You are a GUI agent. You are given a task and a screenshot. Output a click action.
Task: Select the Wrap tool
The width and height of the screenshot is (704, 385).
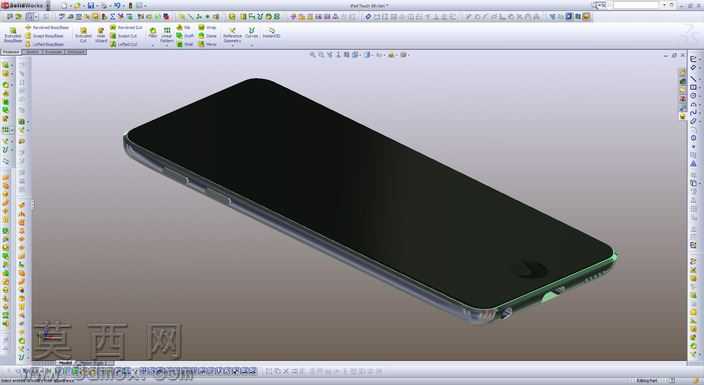207,27
